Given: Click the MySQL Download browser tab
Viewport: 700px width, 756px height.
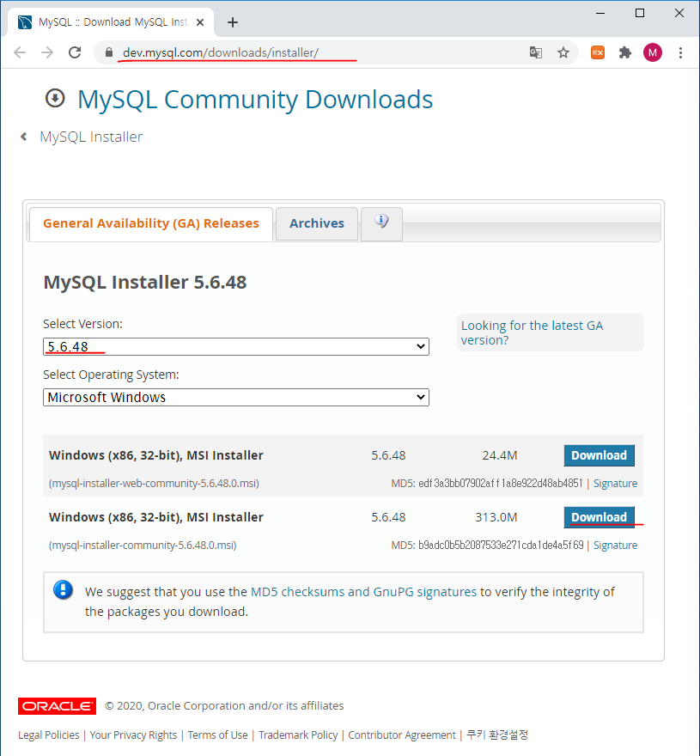Looking at the screenshot, I should click(x=111, y=22).
